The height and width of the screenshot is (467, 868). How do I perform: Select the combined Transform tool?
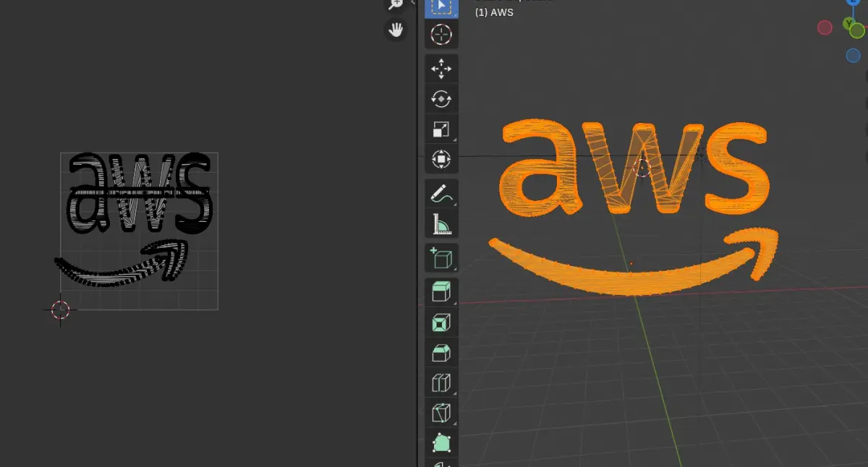pyautogui.click(x=441, y=158)
